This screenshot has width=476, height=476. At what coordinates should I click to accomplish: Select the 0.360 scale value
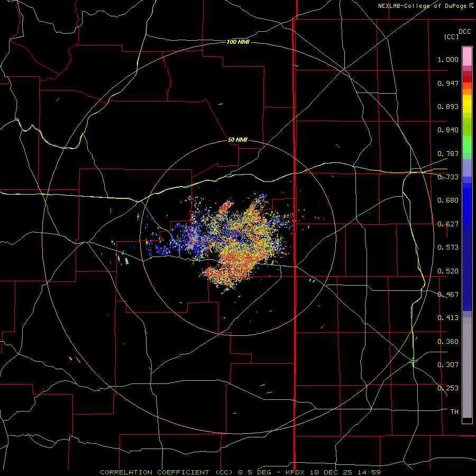448,342
